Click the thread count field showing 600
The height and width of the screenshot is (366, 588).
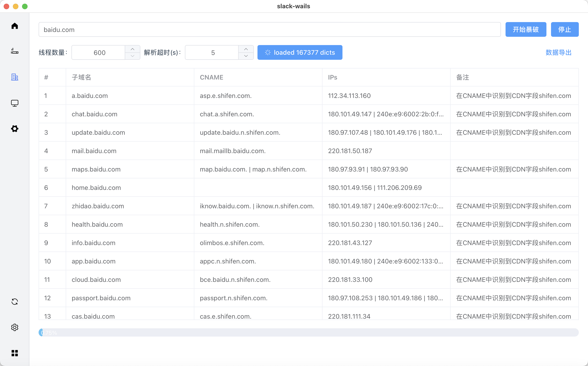(99, 52)
